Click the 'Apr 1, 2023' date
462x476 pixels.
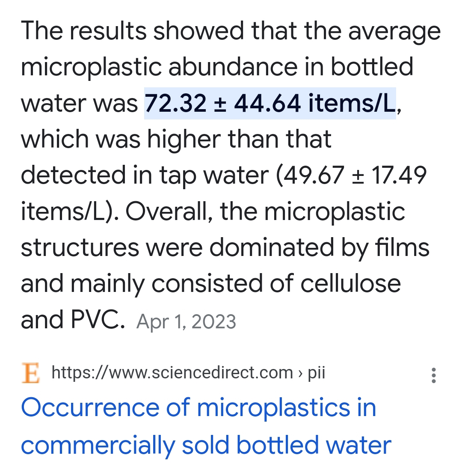tap(186, 322)
